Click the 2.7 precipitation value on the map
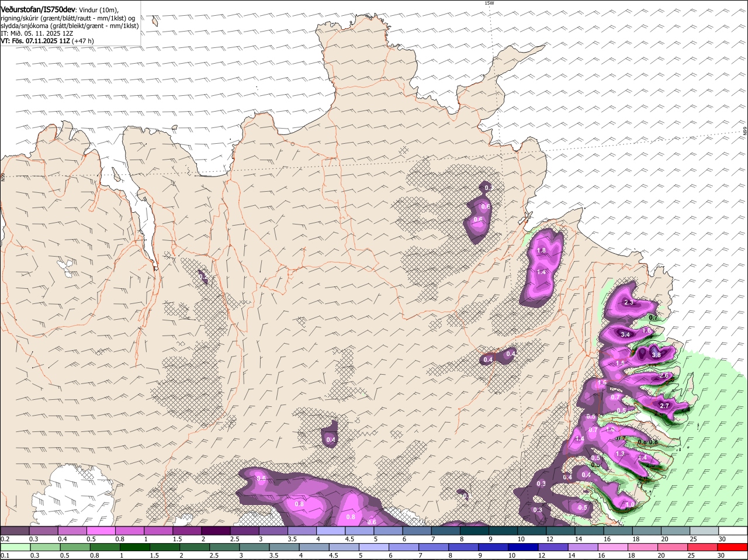 point(664,406)
